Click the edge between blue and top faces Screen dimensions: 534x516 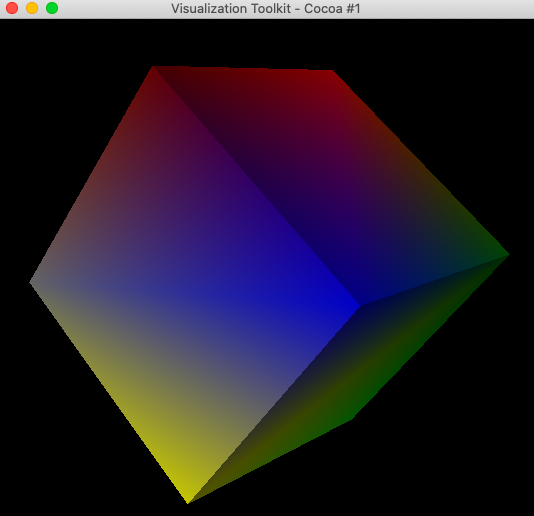[256, 187]
